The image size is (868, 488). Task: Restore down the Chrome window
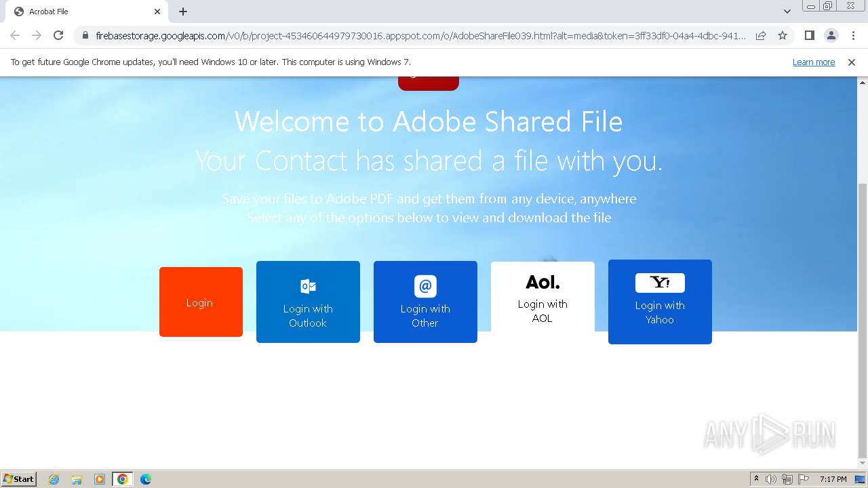coord(828,6)
